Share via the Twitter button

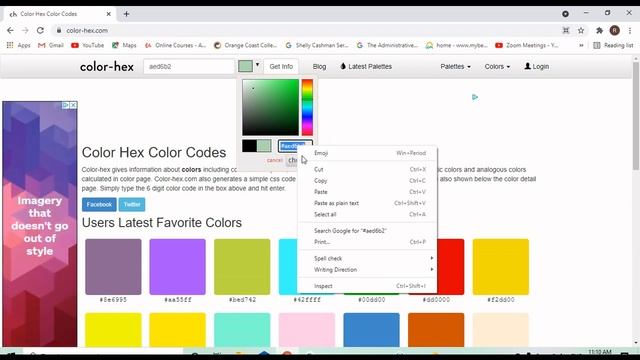pyautogui.click(x=132, y=204)
